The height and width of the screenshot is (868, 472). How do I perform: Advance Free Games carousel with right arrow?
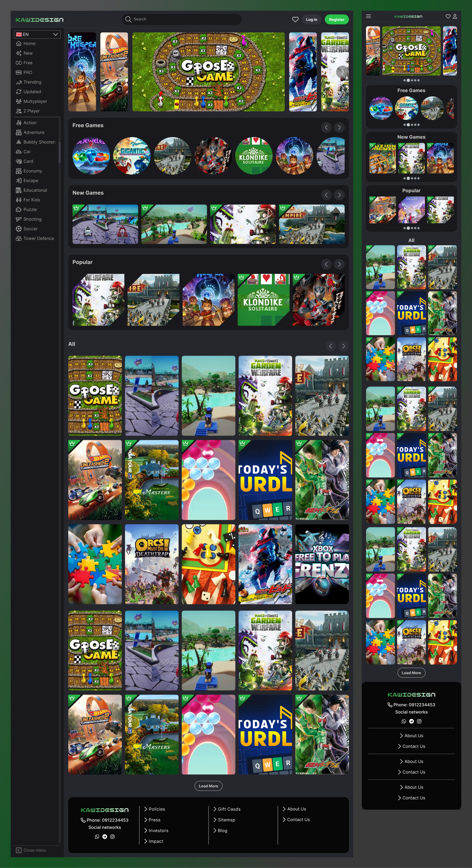click(x=339, y=127)
